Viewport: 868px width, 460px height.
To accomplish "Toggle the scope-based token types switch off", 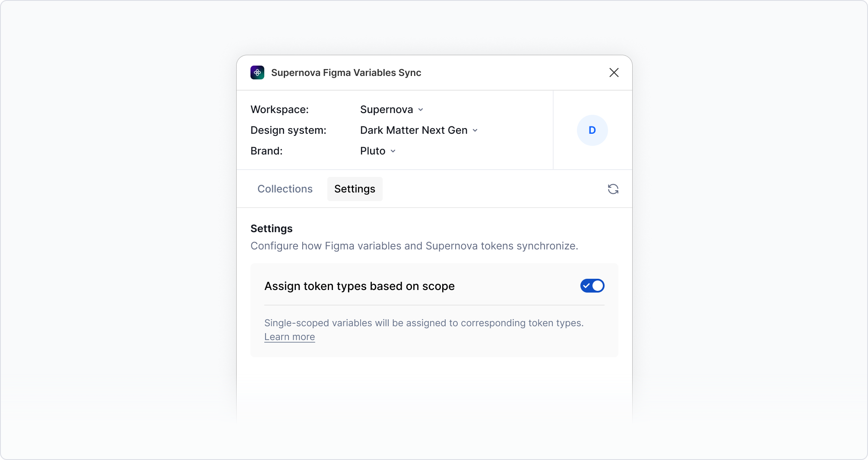I will [592, 286].
